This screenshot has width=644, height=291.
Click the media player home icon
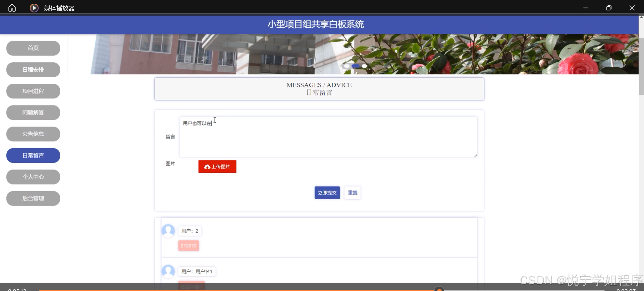(x=12, y=8)
